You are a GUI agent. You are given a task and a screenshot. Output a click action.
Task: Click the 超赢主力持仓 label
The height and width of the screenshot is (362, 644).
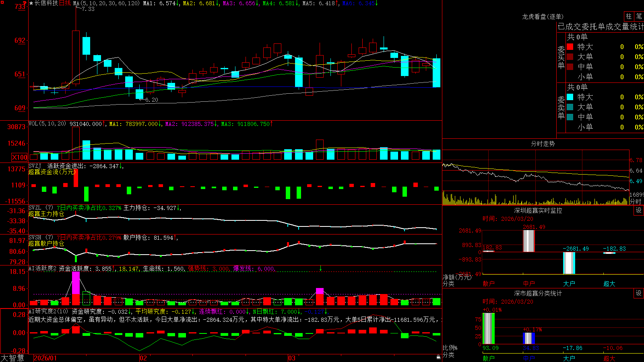(46, 214)
